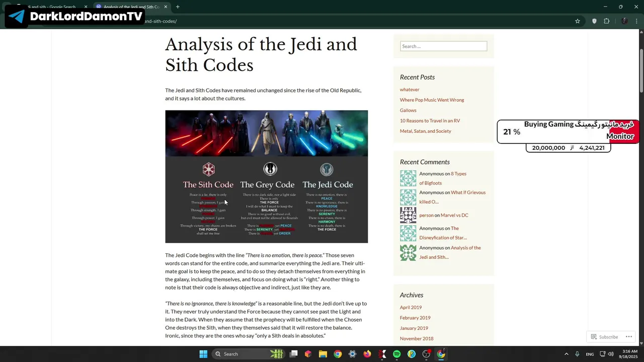Open the browser profile avatar
644x362 pixels.
point(624,21)
